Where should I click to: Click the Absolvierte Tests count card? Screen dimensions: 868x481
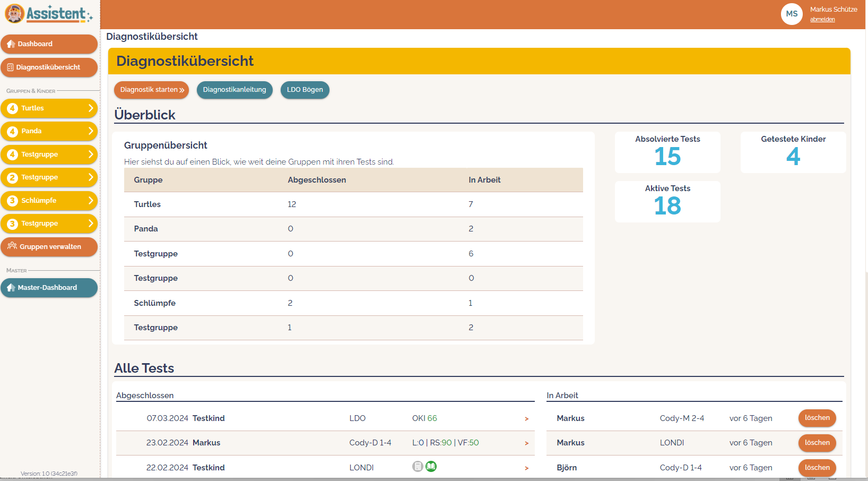(667, 152)
